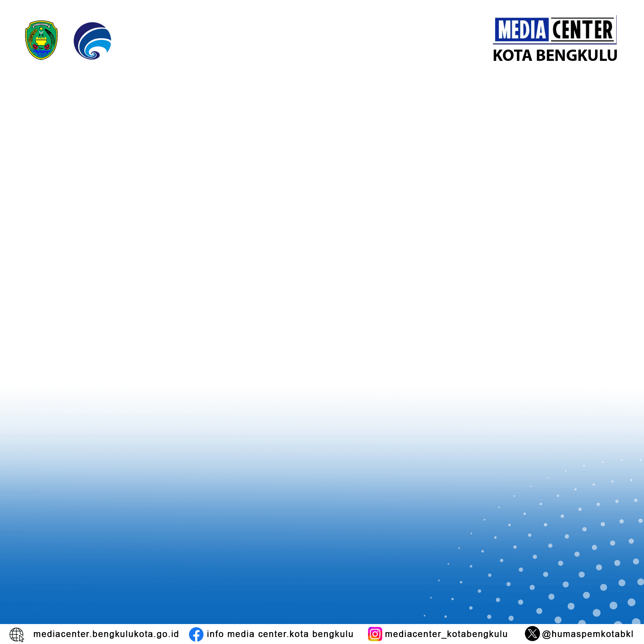Click the X (Twitter) icon

pyautogui.click(x=532, y=634)
